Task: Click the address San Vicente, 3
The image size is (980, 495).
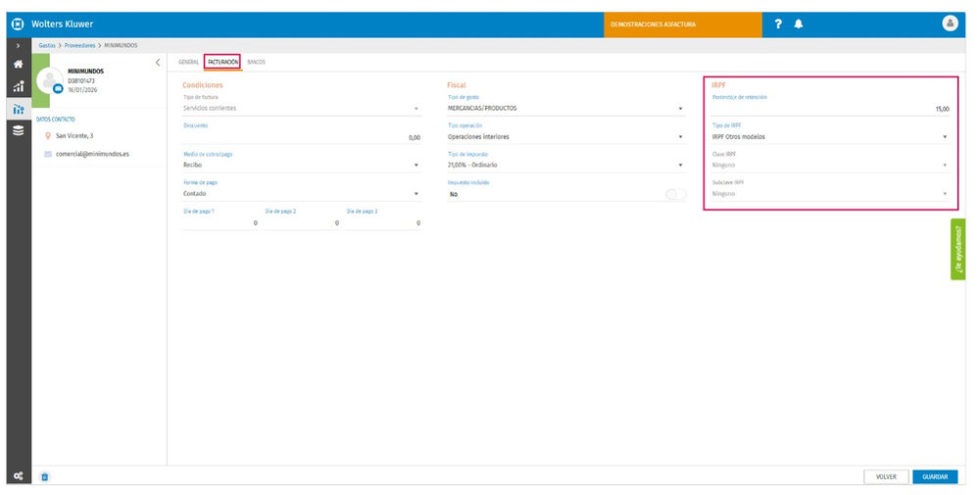Action: [x=74, y=135]
